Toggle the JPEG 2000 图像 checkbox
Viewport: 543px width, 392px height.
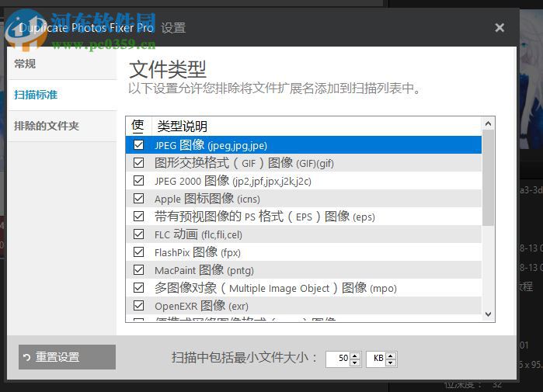click(138, 181)
